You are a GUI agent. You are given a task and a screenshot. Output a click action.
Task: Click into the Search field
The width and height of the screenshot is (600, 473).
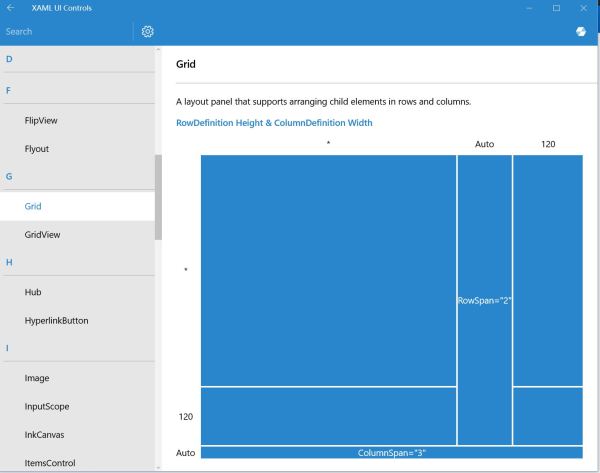point(66,31)
